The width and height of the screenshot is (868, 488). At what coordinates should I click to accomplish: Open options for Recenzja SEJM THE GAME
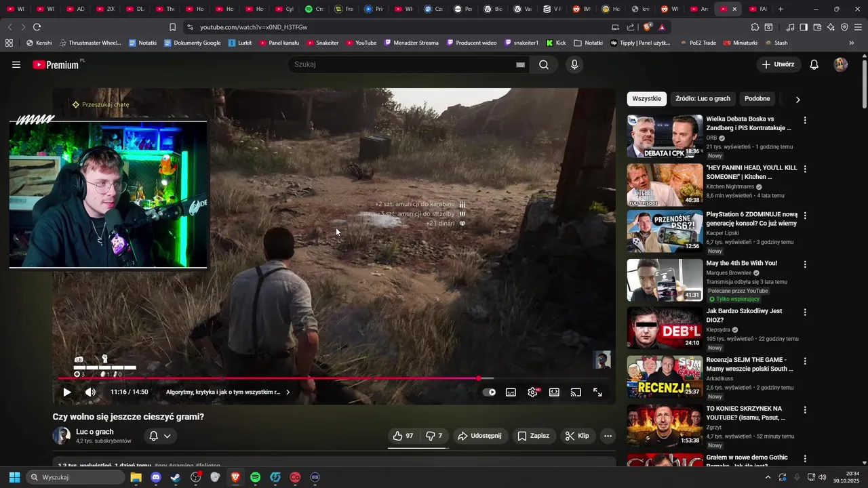tap(805, 361)
